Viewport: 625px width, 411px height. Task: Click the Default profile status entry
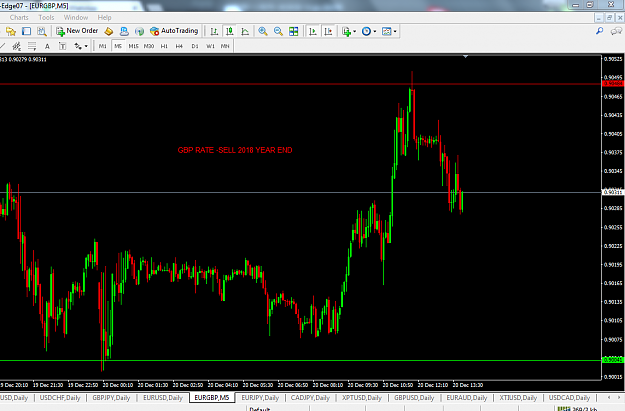click(259, 409)
